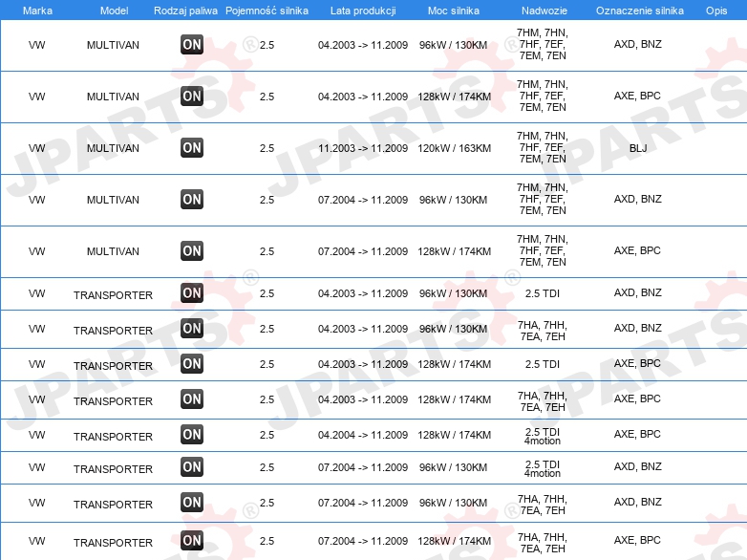
Task: Click ON icon in Transporter 04.2004 4motion row
Action: point(192,434)
